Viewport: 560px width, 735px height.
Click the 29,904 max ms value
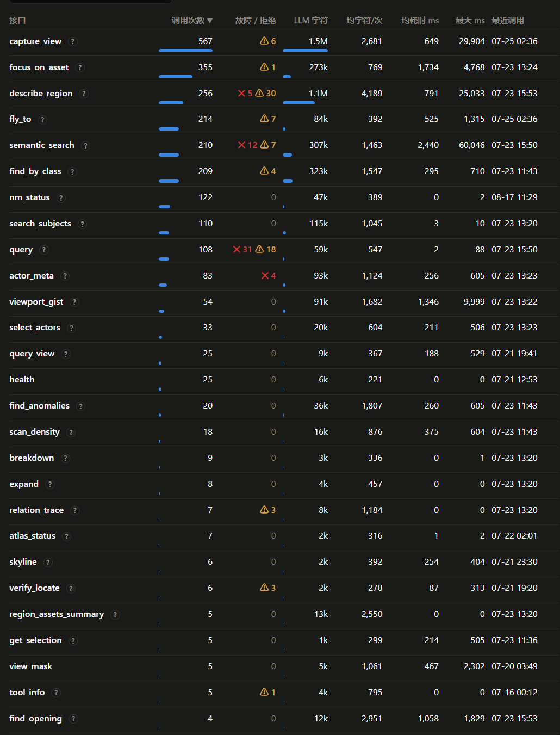[472, 41]
